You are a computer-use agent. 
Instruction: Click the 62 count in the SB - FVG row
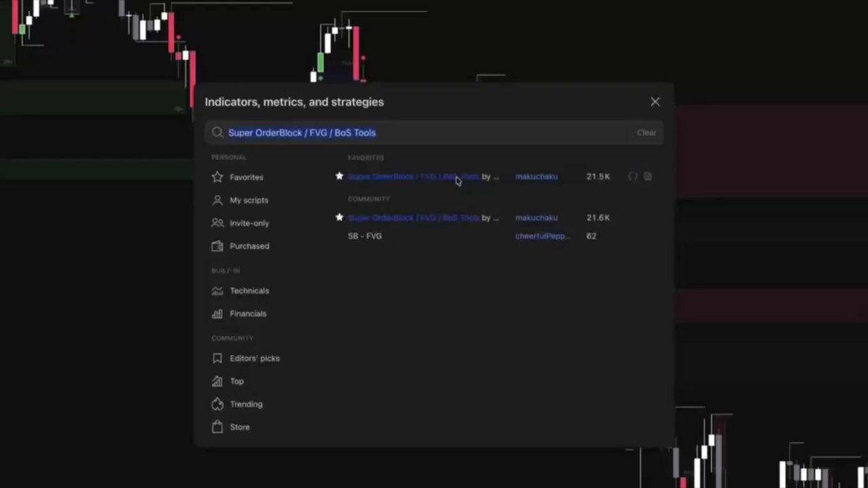pos(592,236)
